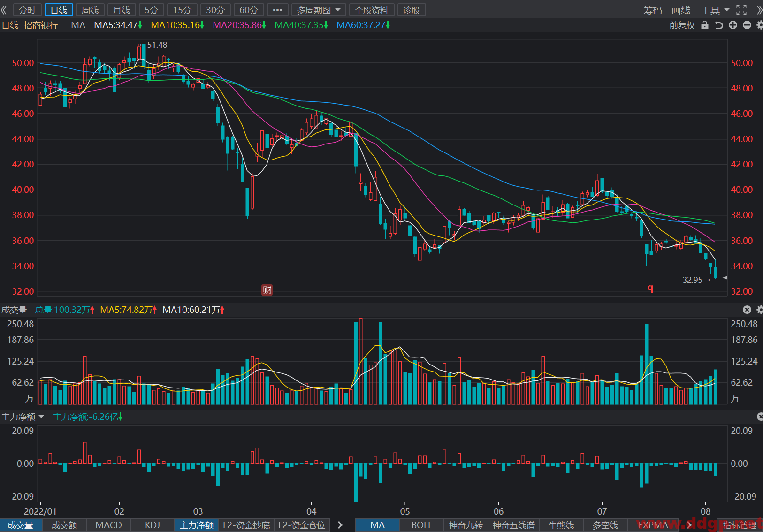Switch to 周线 weekly chart
The image size is (763, 532).
point(90,10)
